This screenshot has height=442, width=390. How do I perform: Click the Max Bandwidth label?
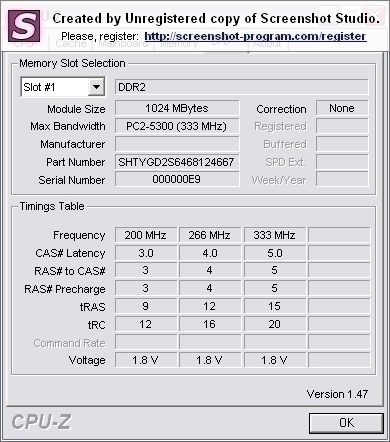coord(68,127)
